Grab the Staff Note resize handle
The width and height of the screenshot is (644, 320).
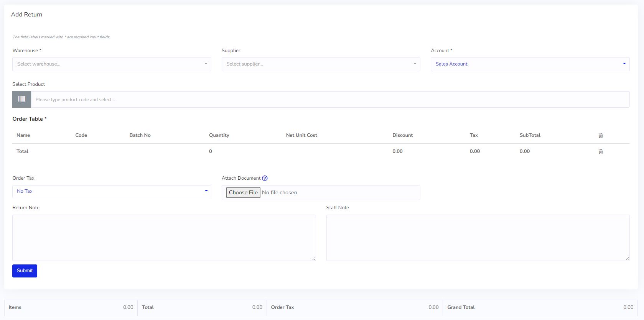627,258
